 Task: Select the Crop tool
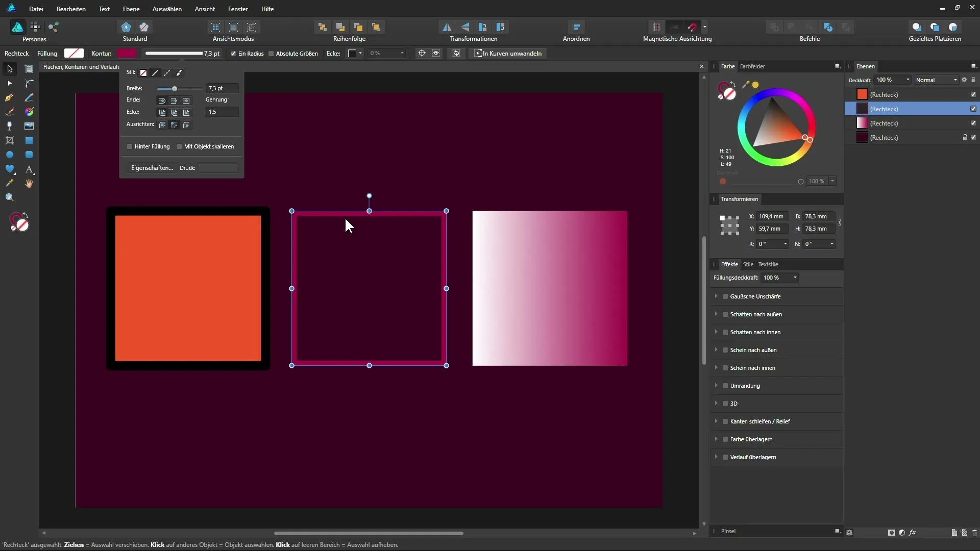(x=10, y=140)
